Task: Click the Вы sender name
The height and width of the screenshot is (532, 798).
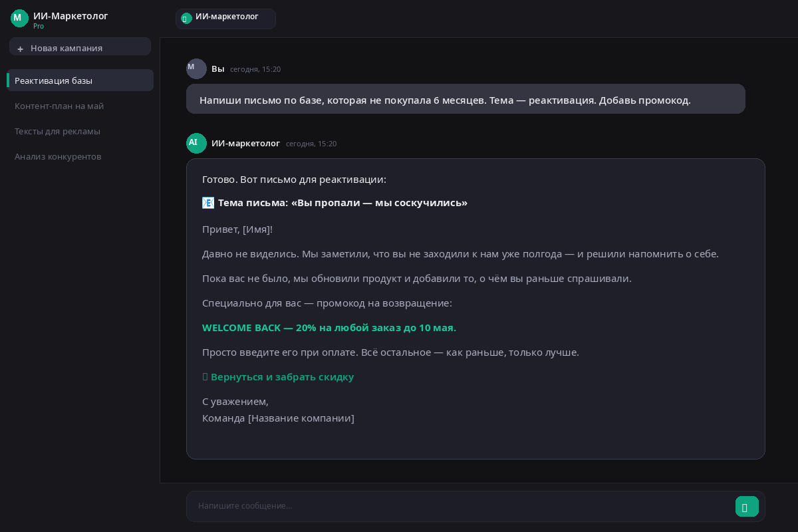Action: click(x=218, y=68)
